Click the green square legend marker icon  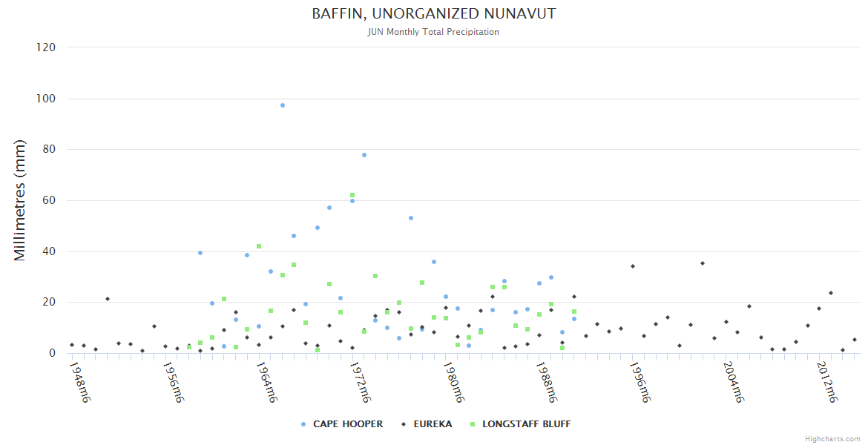473,424
